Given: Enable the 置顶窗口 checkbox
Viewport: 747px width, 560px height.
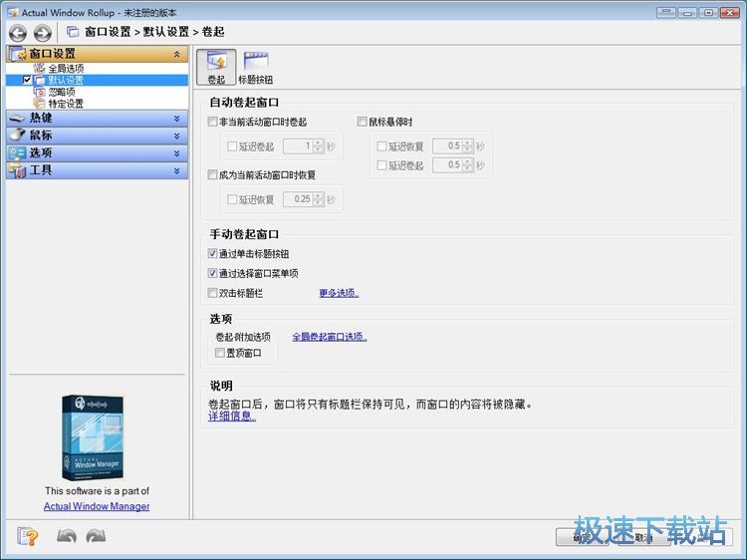Looking at the screenshot, I should (x=220, y=353).
